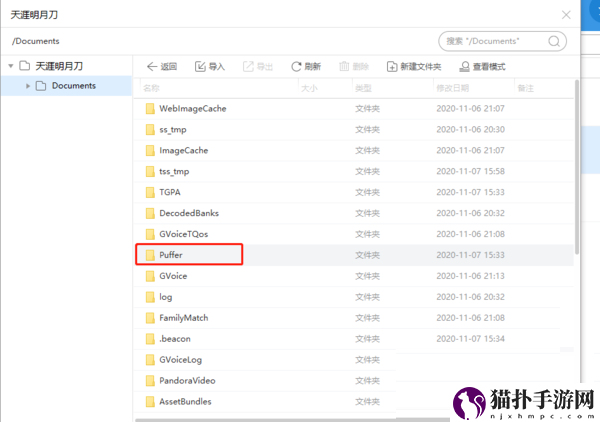The width and height of the screenshot is (600, 422).
Task: Open the 查看模式 view mode option
Action: (x=482, y=67)
